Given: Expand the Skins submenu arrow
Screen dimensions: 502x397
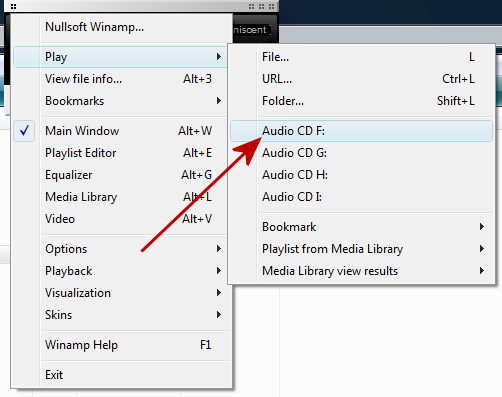Looking at the screenshot, I should click(x=219, y=315).
